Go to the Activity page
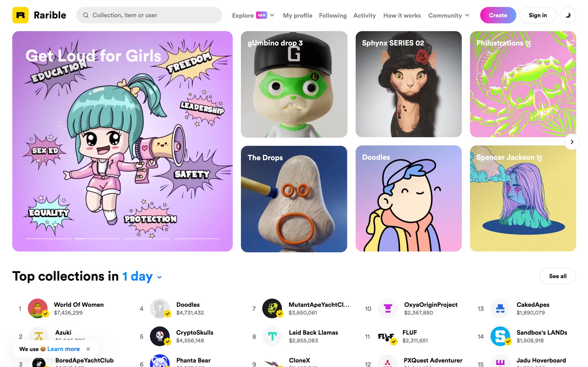 (364, 15)
